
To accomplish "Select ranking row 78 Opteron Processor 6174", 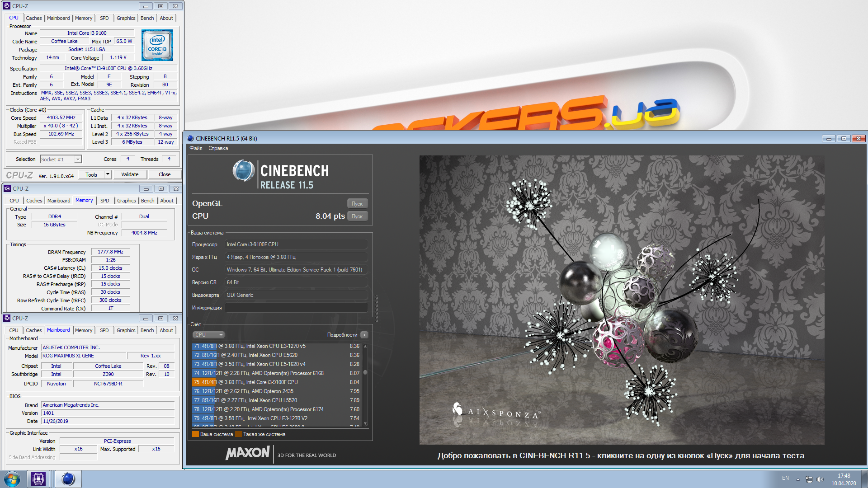I will click(277, 409).
